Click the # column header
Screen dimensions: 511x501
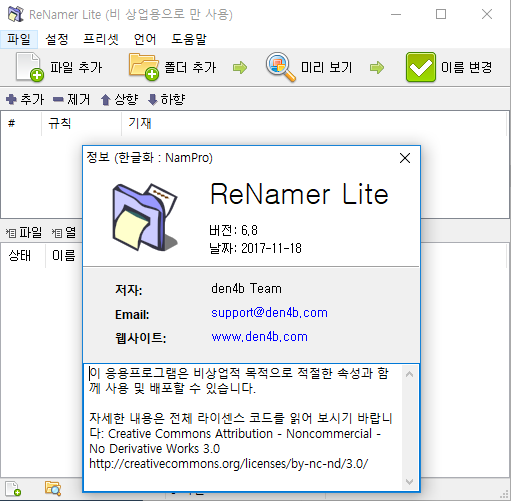click(21, 124)
